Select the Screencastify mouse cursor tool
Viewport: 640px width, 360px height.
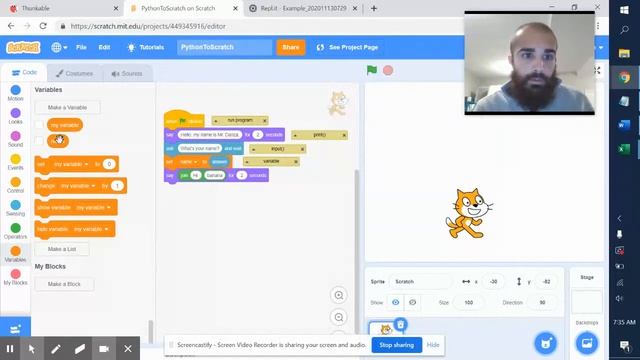pyautogui.click(x=32, y=349)
